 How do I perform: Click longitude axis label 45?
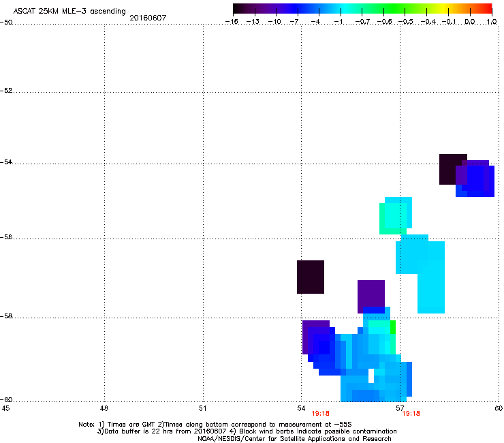(x=5, y=408)
